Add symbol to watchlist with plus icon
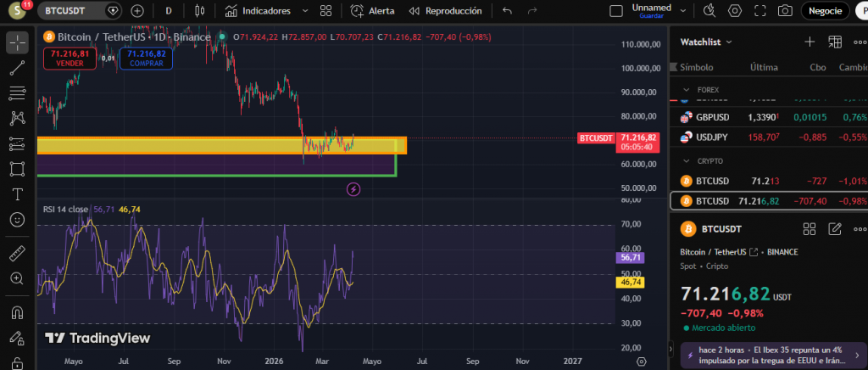The height and width of the screenshot is (370, 868). pos(810,42)
